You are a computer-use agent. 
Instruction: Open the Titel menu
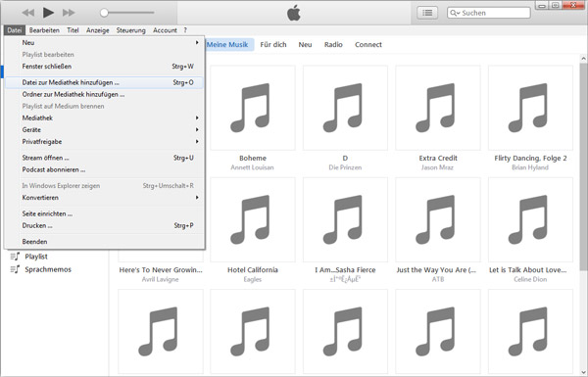[x=73, y=30]
